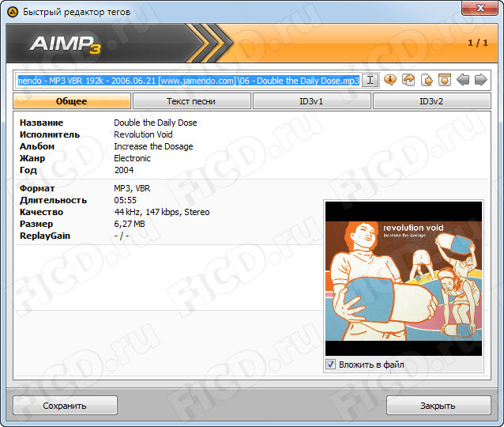
Task: Click the 'Качество' label
Action: (41, 212)
